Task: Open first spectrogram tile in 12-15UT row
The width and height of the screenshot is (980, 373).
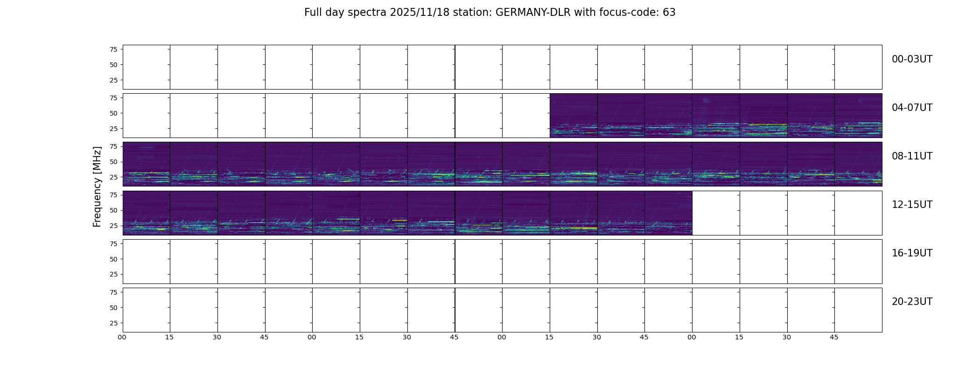Action: (x=147, y=213)
